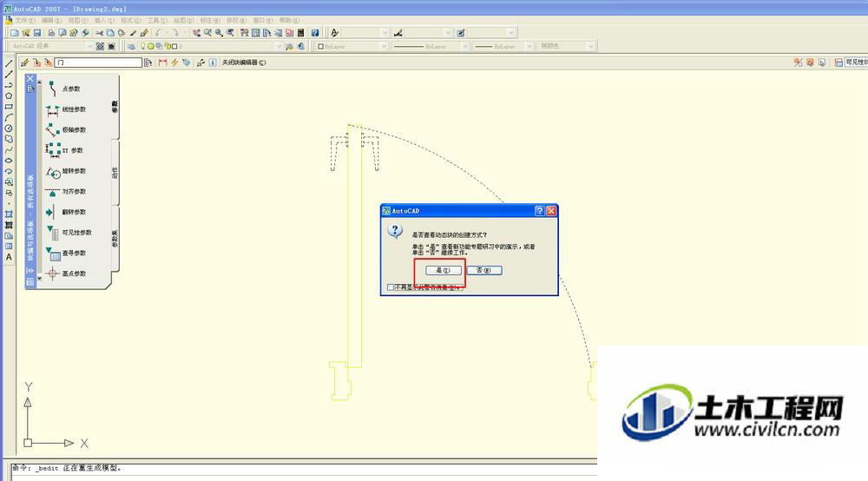This screenshot has width=868, height=481.
Task: Click the calculator icon in standard toolbar
Action: (x=300, y=33)
